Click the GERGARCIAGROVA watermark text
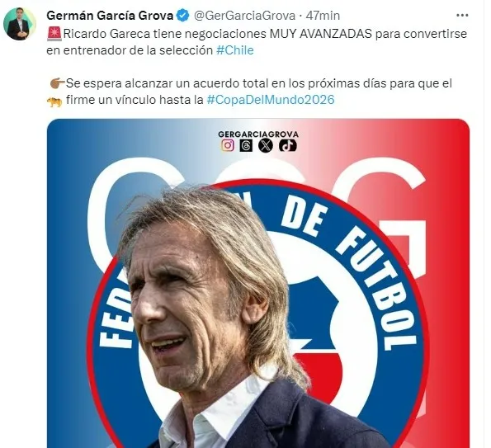Screen dimensions: 491x448 (x=258, y=134)
